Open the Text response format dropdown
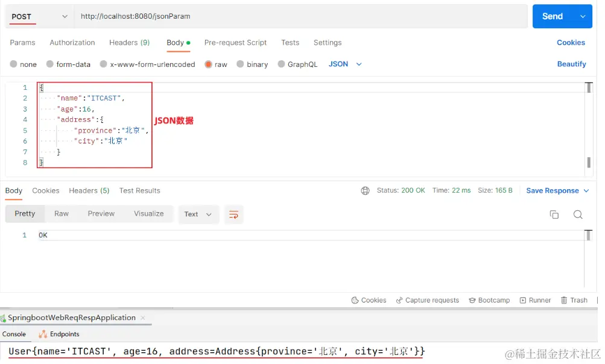The image size is (605, 364). tap(198, 215)
